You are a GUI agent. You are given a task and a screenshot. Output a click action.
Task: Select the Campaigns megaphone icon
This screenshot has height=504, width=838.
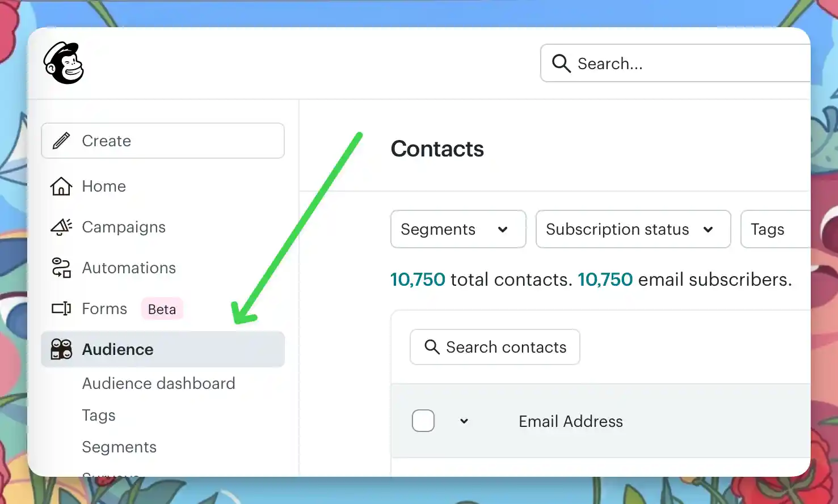61,227
